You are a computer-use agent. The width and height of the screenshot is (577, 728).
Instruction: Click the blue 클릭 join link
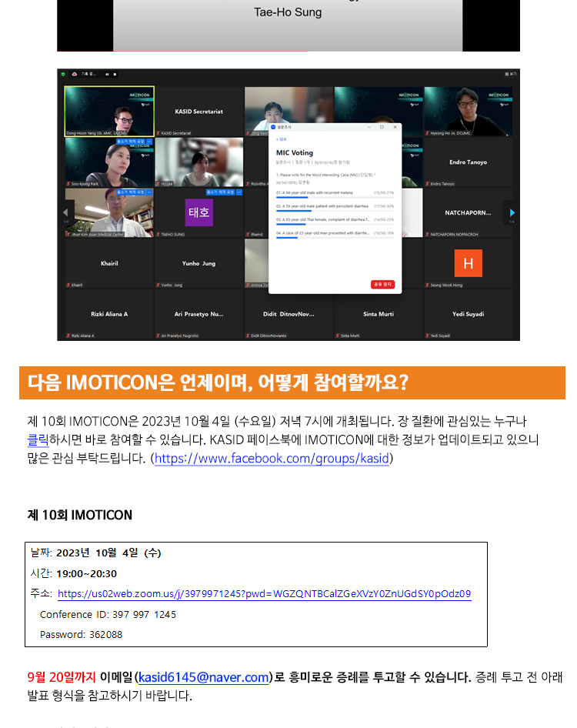pos(38,440)
